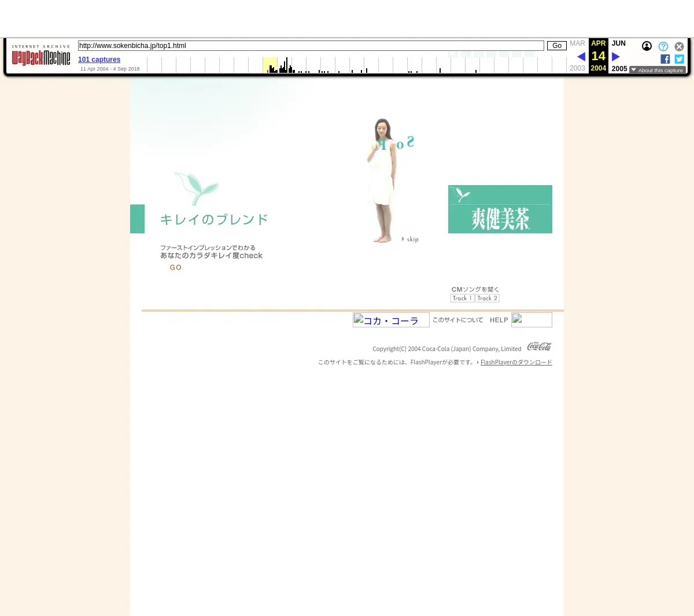This screenshot has width=694, height=616.
Task: Click the green leaf sprout logo
Action: click(197, 188)
